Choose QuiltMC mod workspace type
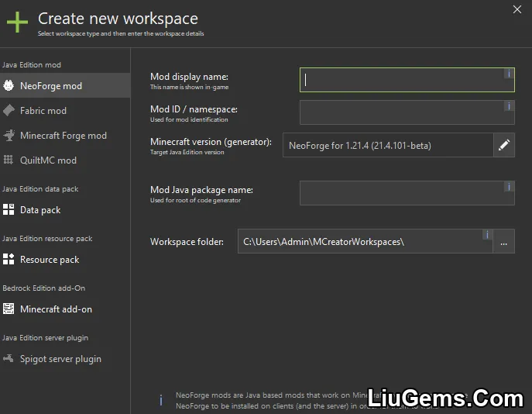 click(65, 160)
